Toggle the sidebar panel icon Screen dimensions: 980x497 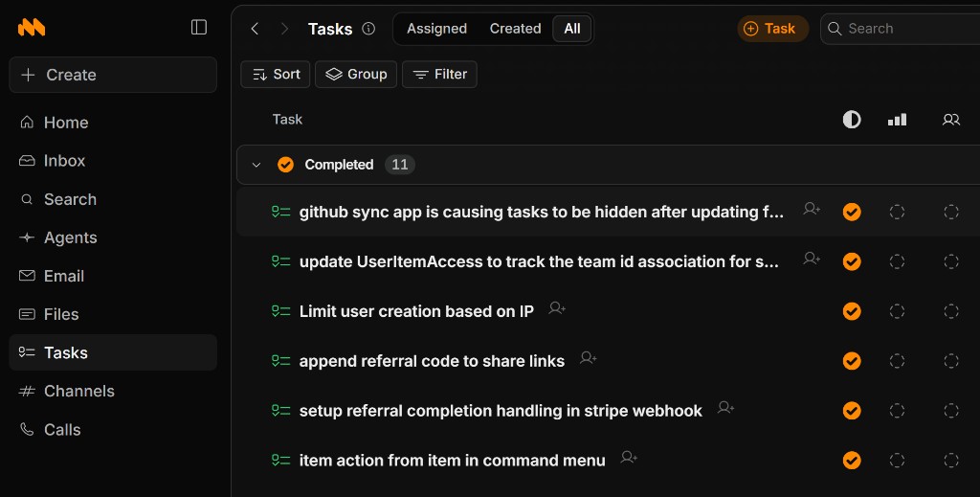[199, 27]
